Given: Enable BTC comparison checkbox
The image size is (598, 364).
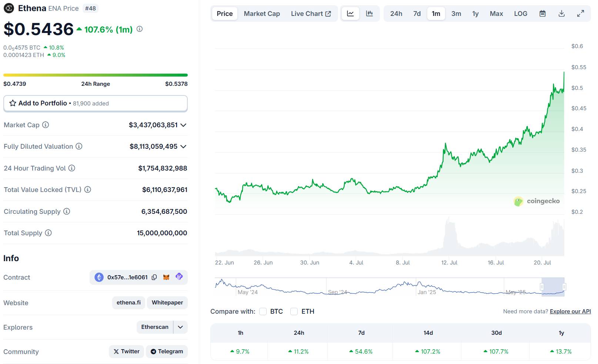Looking at the screenshot, I should tap(263, 311).
